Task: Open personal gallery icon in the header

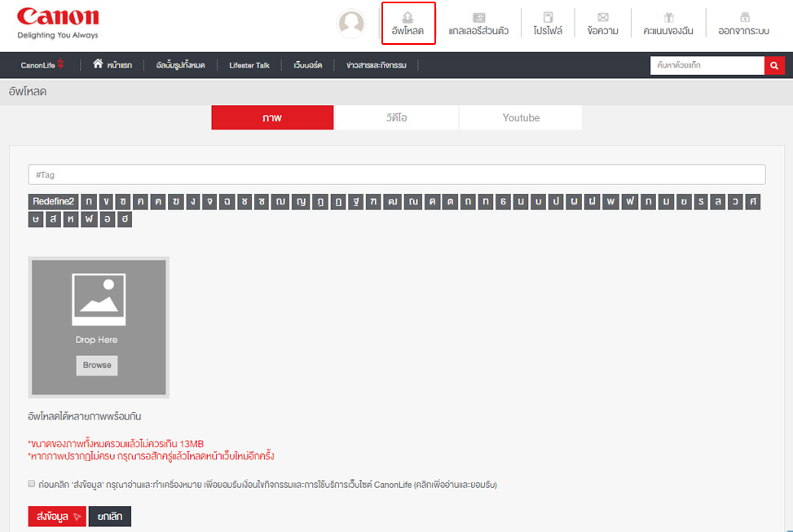Action: tap(478, 17)
